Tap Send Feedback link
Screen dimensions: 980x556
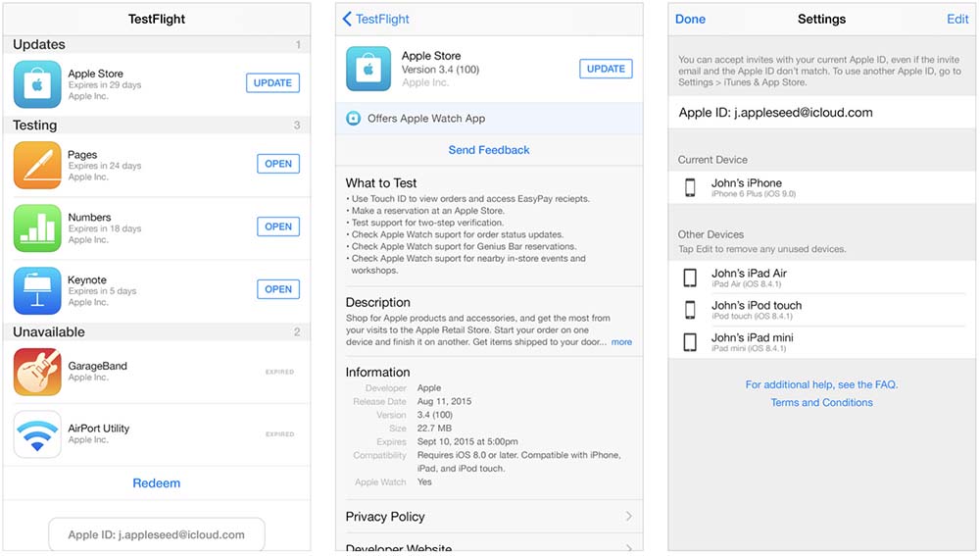point(489,150)
